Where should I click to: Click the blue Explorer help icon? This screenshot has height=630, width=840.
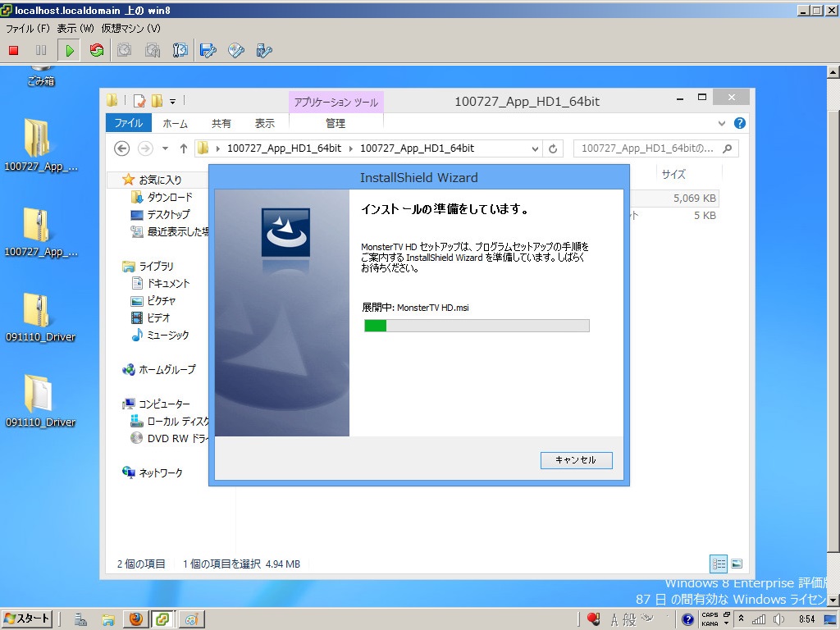(740, 123)
